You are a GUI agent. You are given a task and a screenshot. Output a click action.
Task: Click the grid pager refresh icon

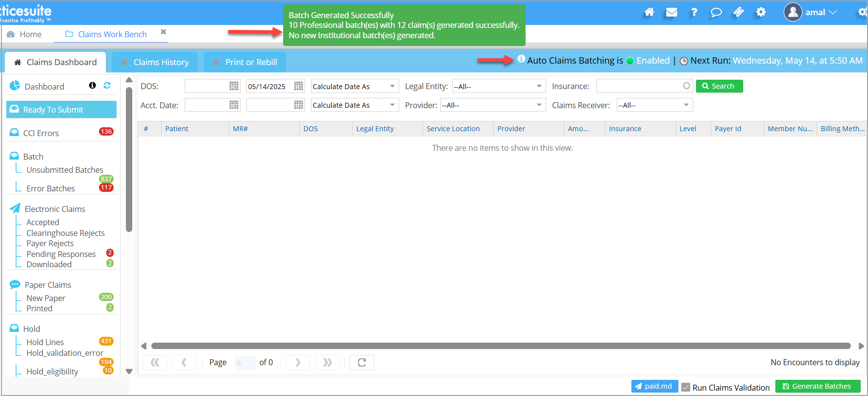362,362
